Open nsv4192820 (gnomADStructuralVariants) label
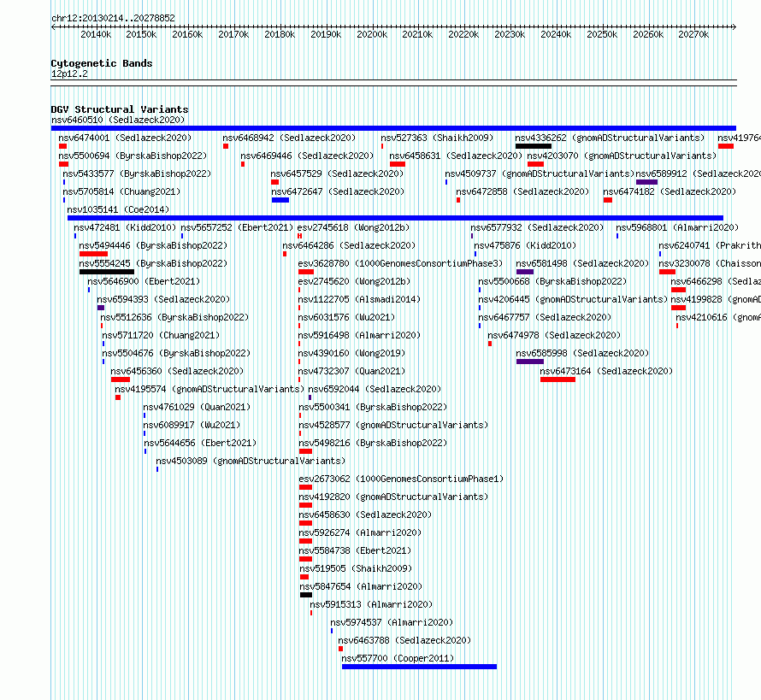Screen dimensions: 761x700 pos(393,497)
